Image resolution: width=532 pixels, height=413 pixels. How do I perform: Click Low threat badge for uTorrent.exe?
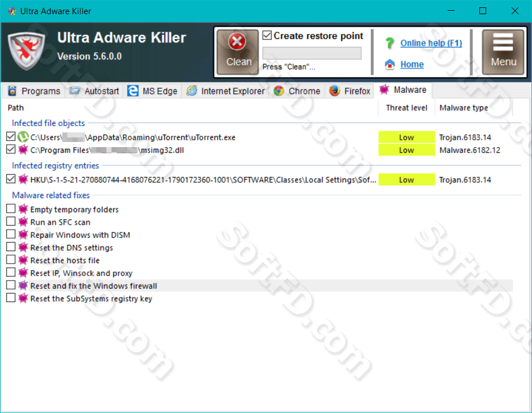coord(406,137)
